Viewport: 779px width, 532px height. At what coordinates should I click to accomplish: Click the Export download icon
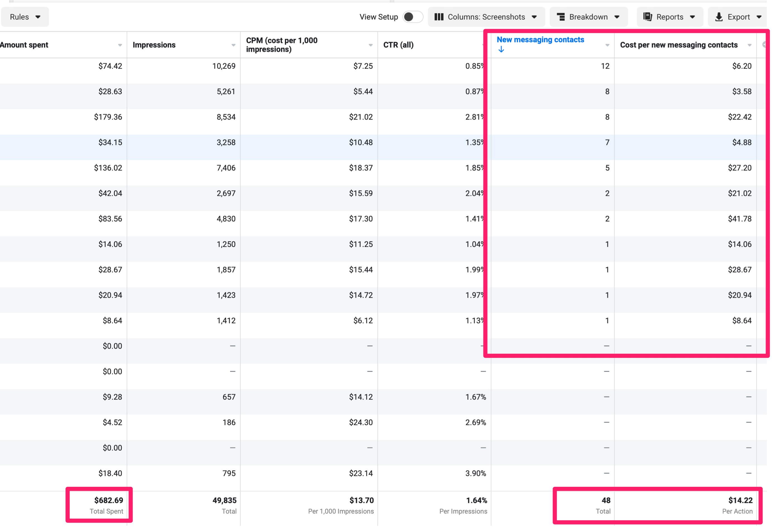(x=719, y=17)
